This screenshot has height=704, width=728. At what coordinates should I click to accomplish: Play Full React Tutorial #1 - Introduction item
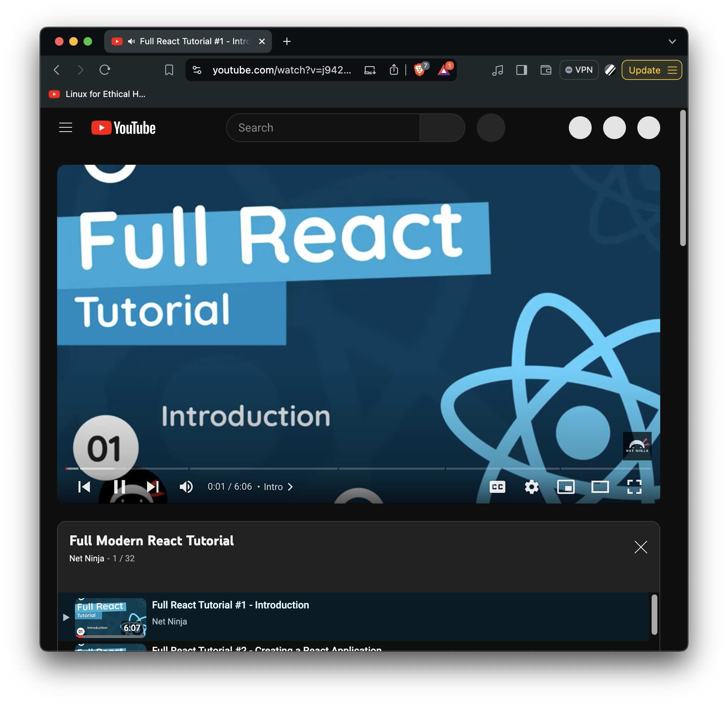click(x=353, y=617)
